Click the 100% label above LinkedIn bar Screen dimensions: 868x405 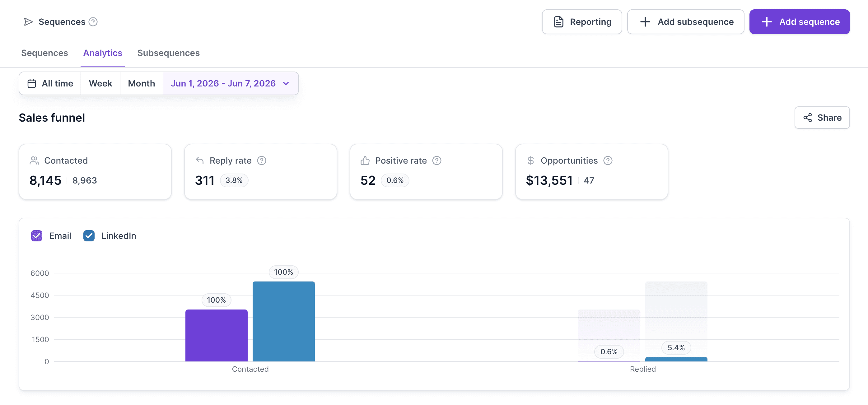coord(283,272)
